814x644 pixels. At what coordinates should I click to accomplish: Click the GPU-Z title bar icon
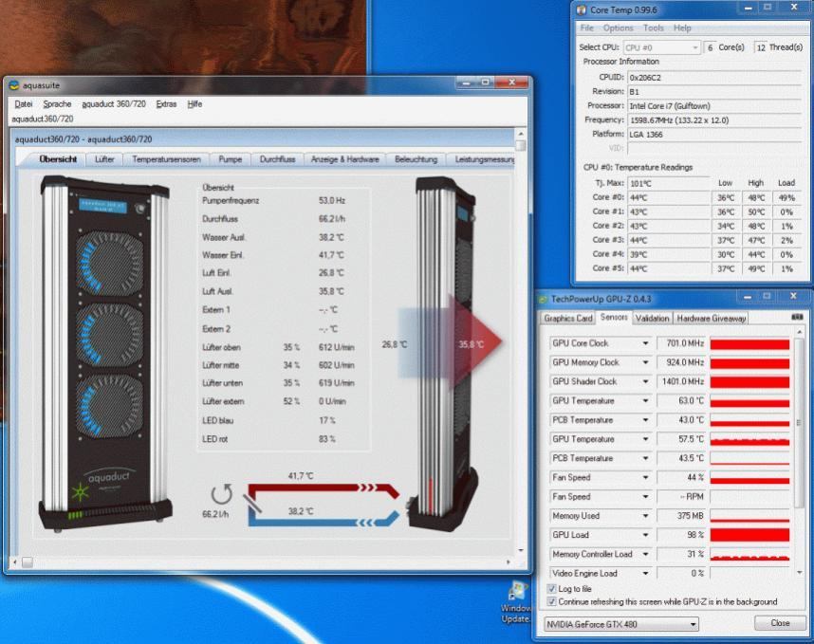click(543, 299)
